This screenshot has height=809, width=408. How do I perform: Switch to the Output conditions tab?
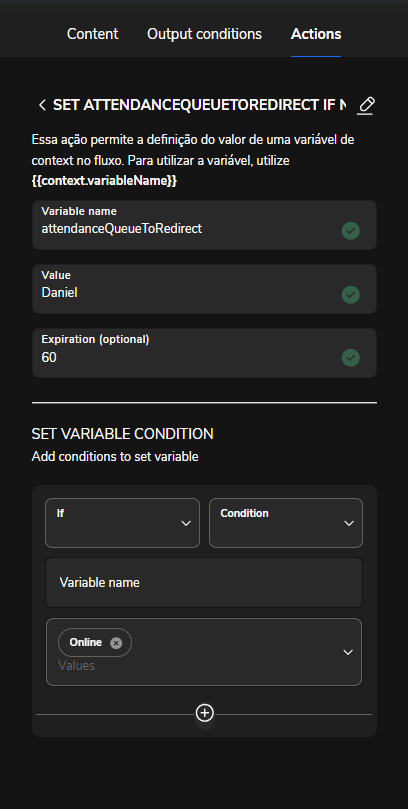click(204, 34)
